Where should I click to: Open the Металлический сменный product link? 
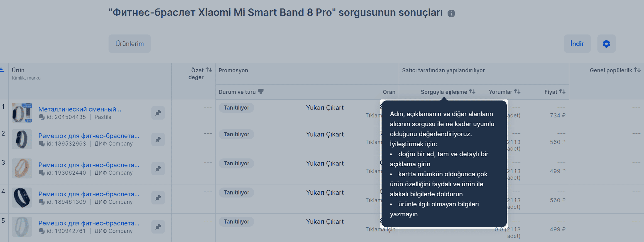click(80, 109)
